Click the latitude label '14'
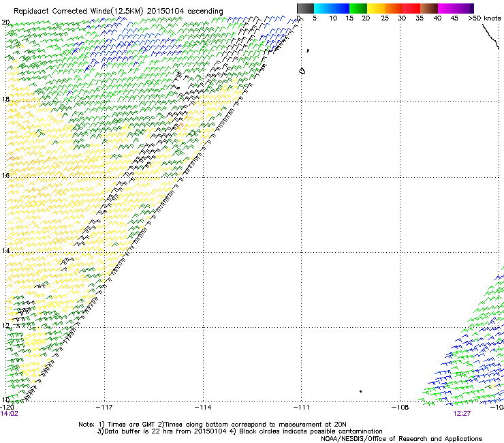Image resolution: width=504 pixels, height=443 pixels. pos(5,250)
